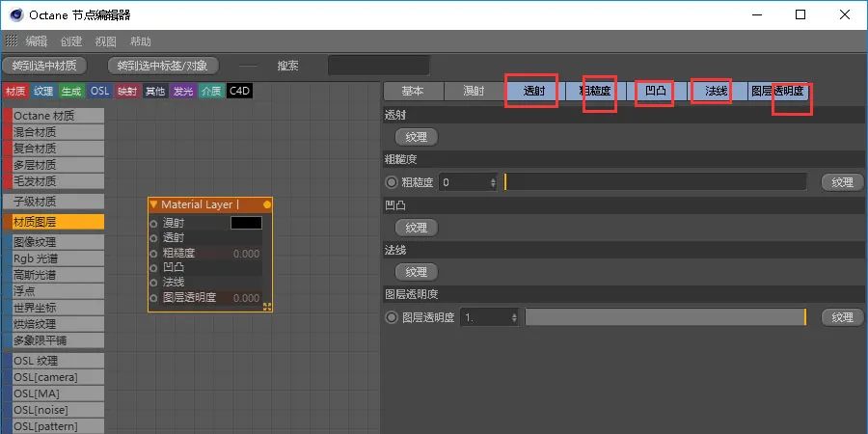Screen dimensions: 868x434
Task: Toggle the 材质 node filter tag
Action: (15, 92)
